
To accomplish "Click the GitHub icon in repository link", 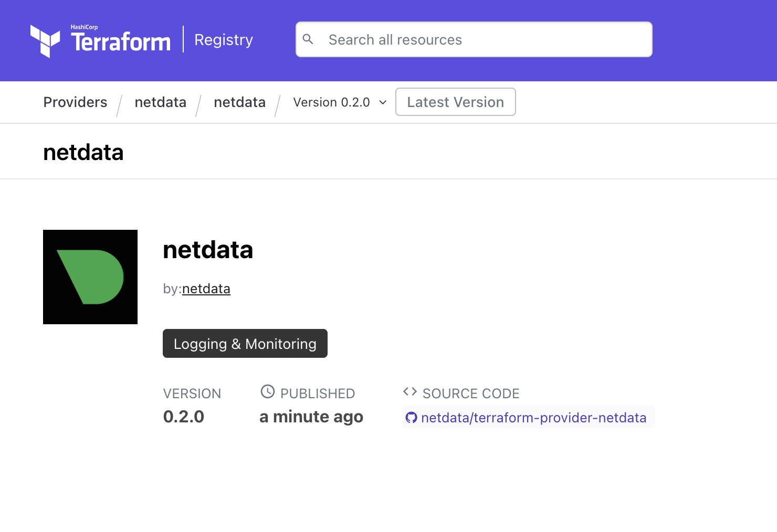I will point(412,418).
